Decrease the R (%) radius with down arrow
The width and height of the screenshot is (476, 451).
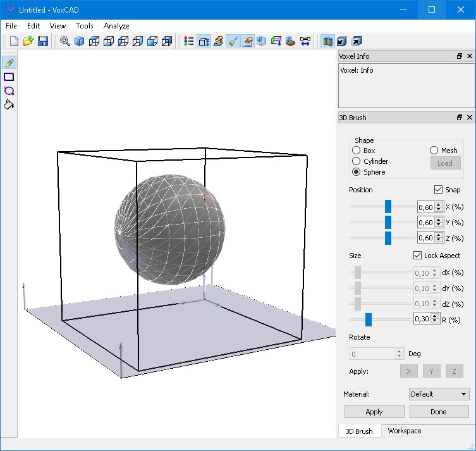click(x=435, y=321)
